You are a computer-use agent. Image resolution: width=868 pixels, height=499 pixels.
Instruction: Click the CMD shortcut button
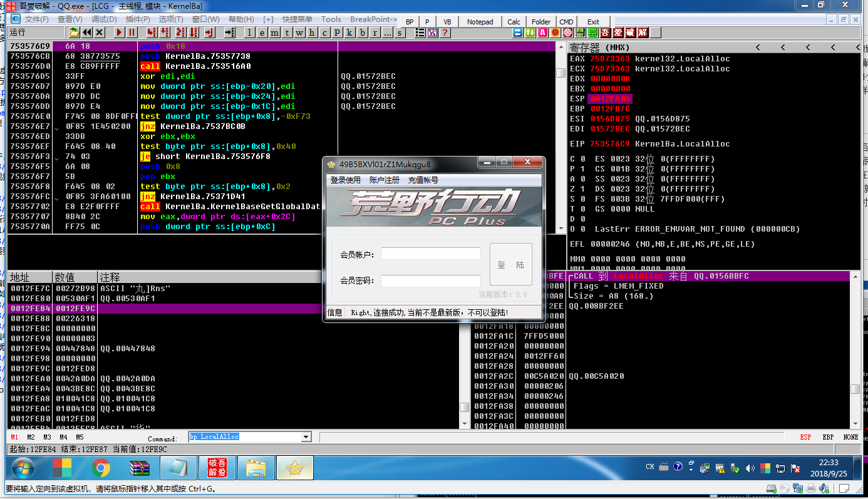pos(566,22)
